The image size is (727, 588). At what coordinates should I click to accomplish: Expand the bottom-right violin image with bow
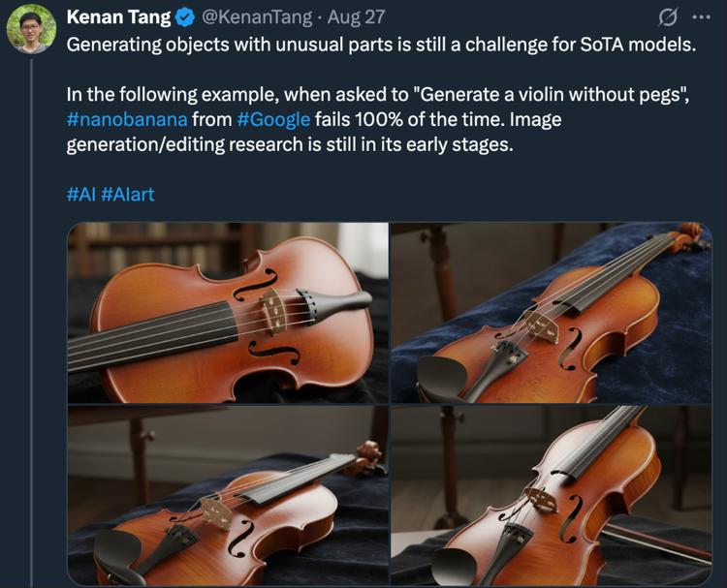551,495
